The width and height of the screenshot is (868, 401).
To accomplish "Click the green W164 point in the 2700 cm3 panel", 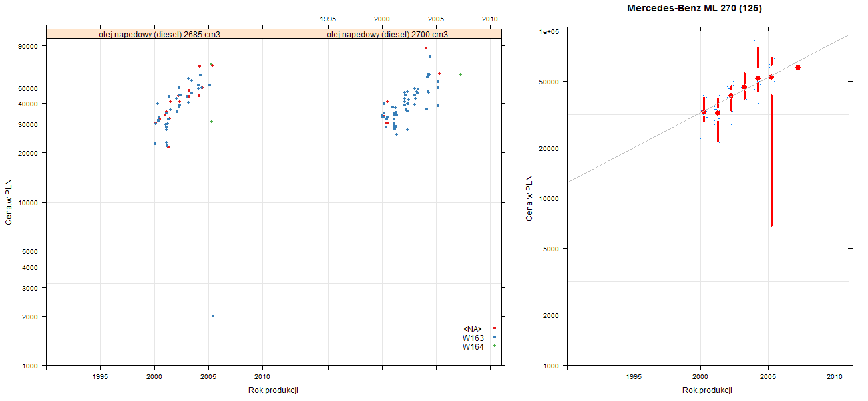I will 461,74.
